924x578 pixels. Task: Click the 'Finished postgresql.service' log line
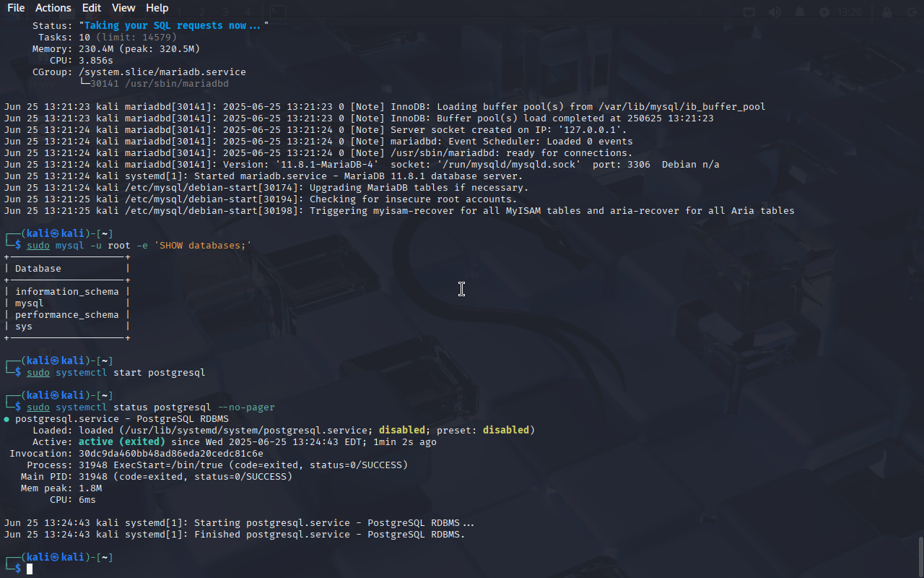[235, 535]
